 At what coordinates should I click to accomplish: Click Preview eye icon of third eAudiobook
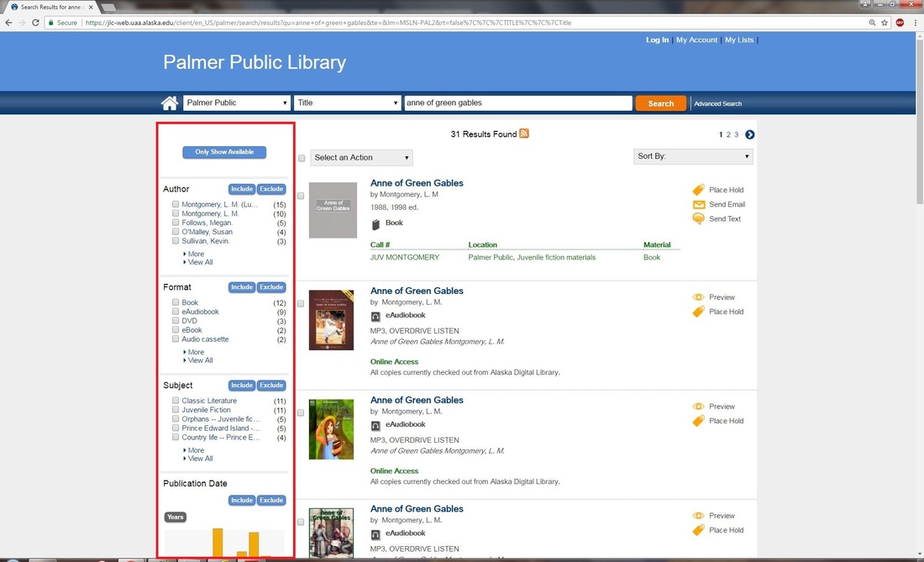pyautogui.click(x=698, y=516)
